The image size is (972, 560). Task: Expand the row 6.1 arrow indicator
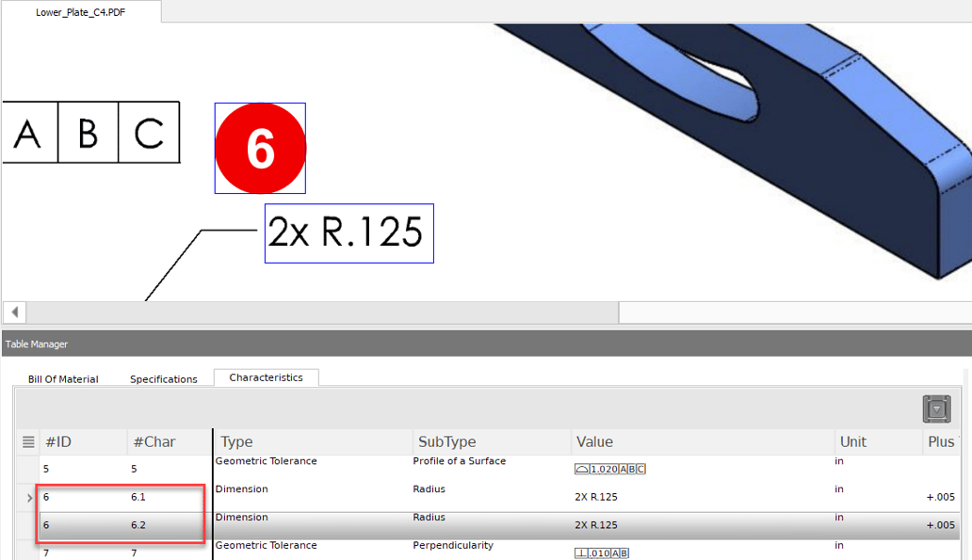[x=30, y=497]
